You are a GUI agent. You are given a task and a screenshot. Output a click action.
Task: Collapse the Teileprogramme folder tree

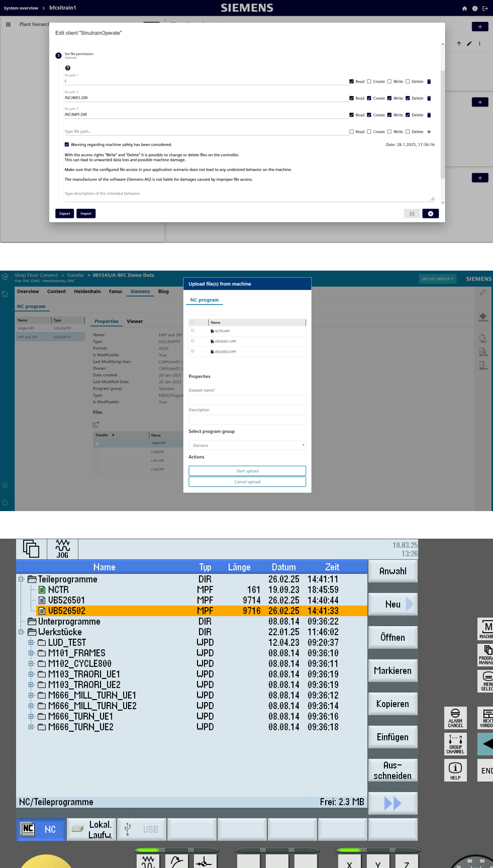[x=21, y=579]
